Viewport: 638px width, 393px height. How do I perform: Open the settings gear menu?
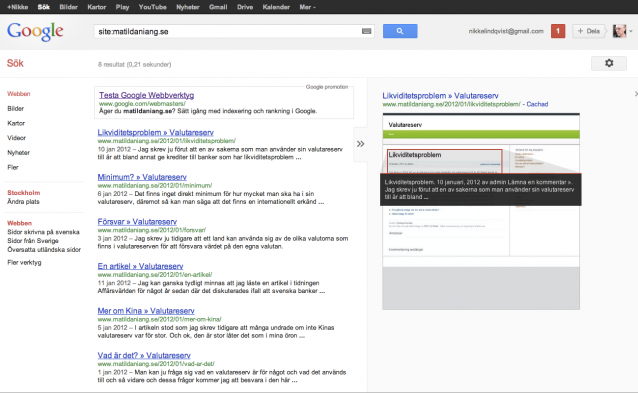[x=609, y=63]
